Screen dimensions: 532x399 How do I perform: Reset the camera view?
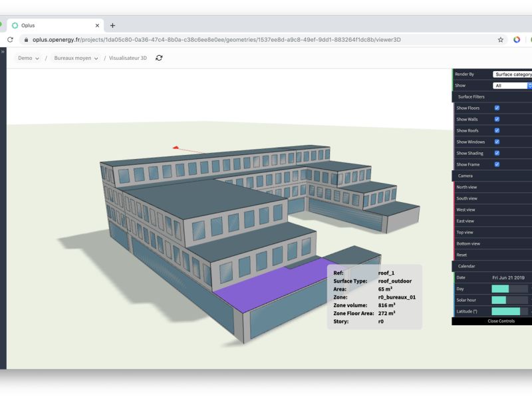[493, 255]
